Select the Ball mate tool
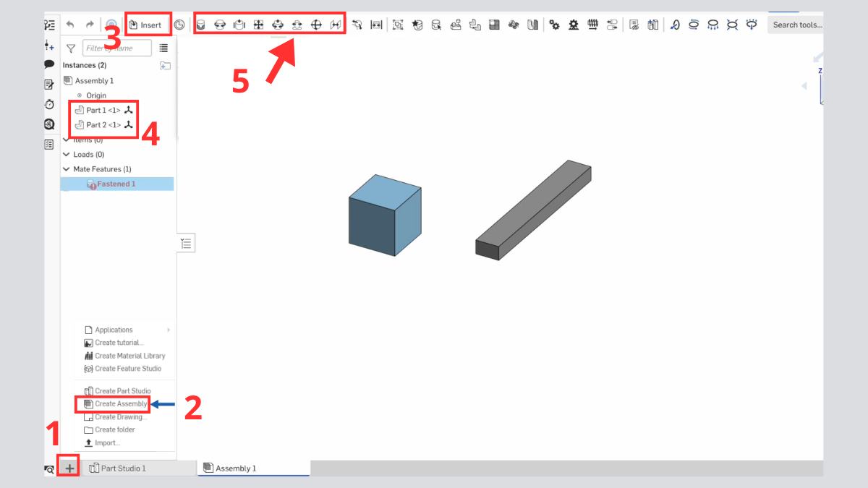The height and width of the screenshot is (488, 868). point(316,25)
